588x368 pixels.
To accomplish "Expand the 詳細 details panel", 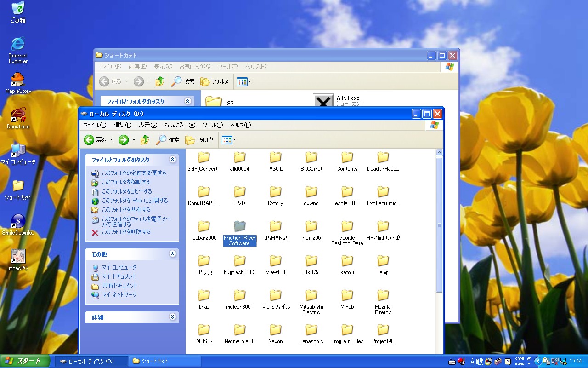I will click(x=172, y=317).
